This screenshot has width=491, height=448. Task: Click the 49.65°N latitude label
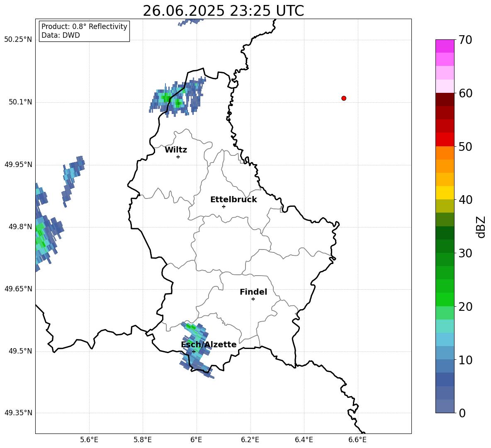[18, 288]
